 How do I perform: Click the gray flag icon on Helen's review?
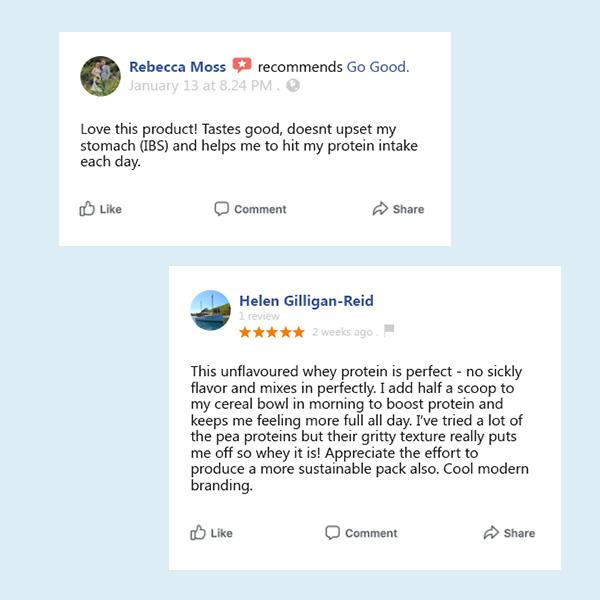(389, 331)
